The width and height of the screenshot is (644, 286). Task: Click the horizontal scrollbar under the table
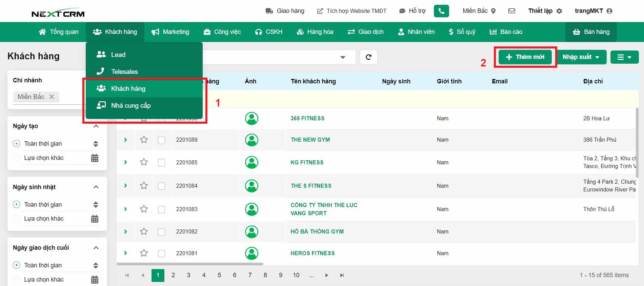click(190, 264)
